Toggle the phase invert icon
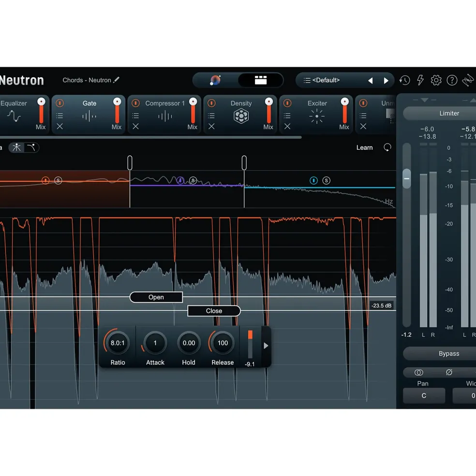This screenshot has height=476, width=476. coord(449,372)
